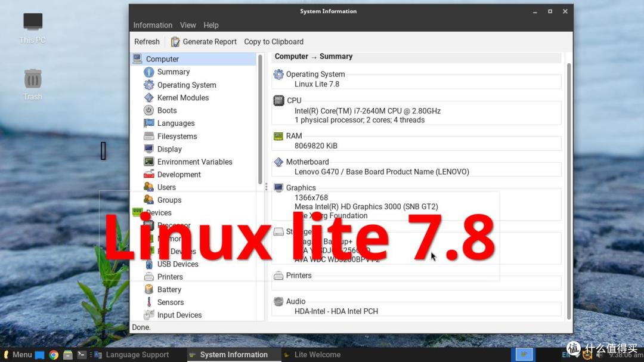Select Summary tree item
This screenshot has height=362, width=644.
(174, 72)
